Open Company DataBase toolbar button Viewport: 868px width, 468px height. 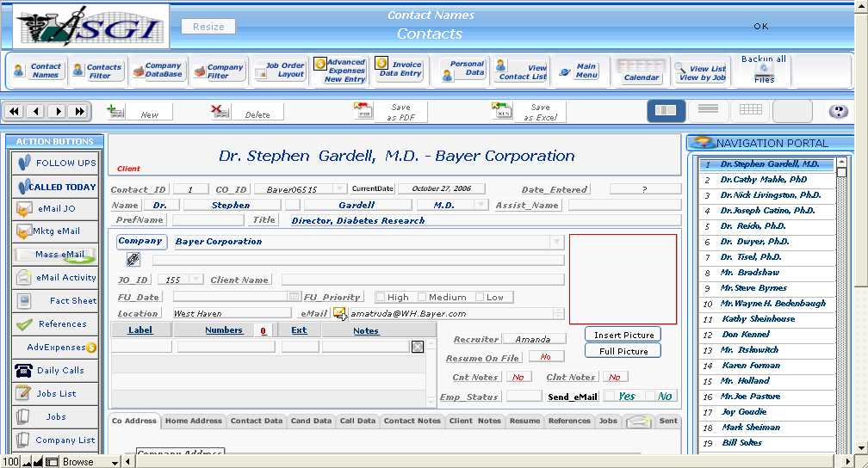[x=158, y=70]
